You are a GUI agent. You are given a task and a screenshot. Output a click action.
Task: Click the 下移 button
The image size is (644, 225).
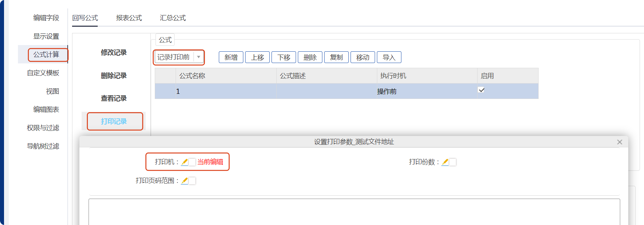point(284,57)
